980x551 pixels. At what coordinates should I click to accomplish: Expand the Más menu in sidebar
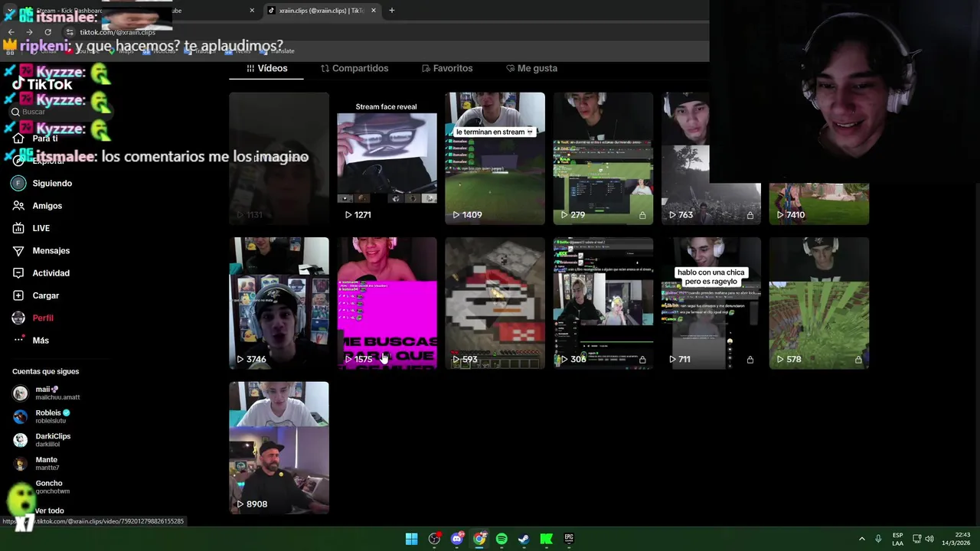point(31,341)
